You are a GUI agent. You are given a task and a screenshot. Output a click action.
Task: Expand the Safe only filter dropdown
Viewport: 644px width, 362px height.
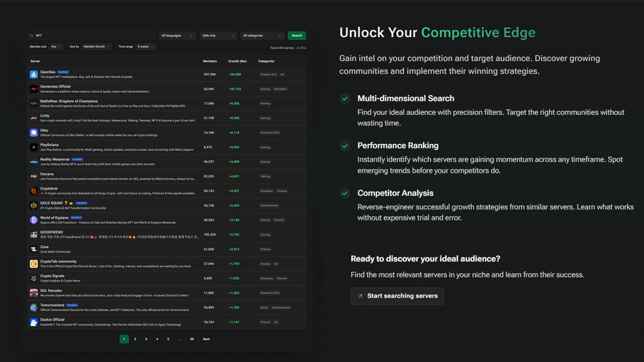tap(218, 36)
